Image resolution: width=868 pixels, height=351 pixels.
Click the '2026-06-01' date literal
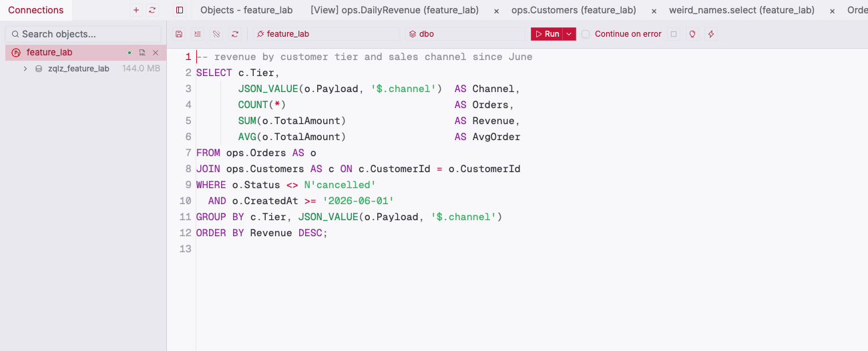(x=359, y=201)
